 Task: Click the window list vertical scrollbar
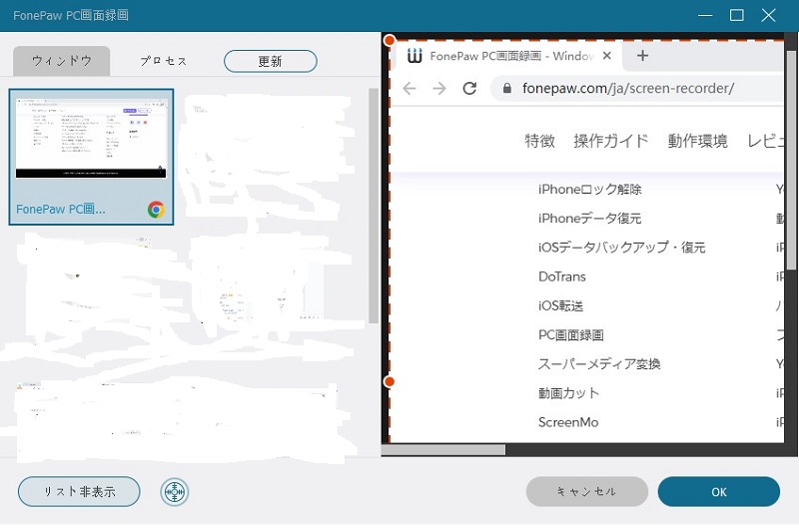coord(374,207)
